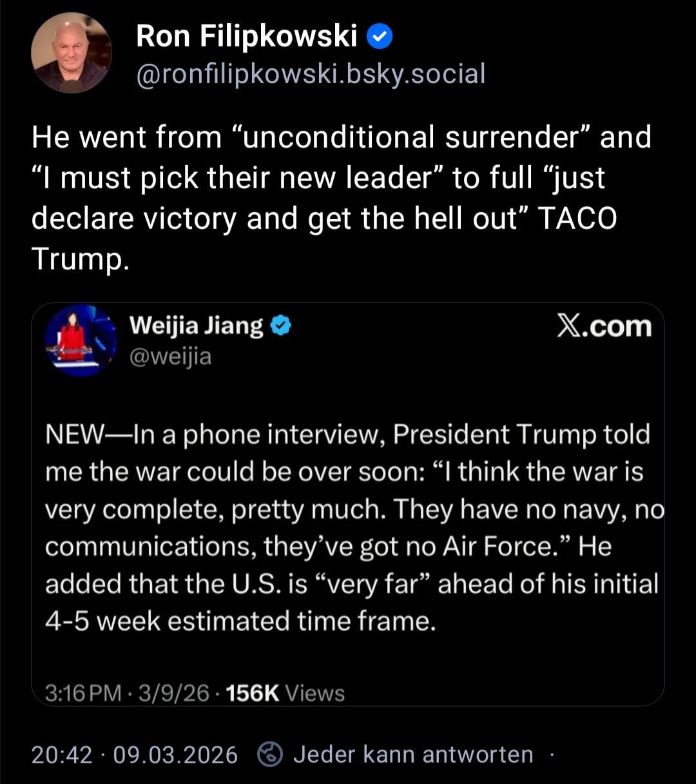Open the Ron Filipkowski display name
Viewport: 696px width, 784px height.
[246, 37]
